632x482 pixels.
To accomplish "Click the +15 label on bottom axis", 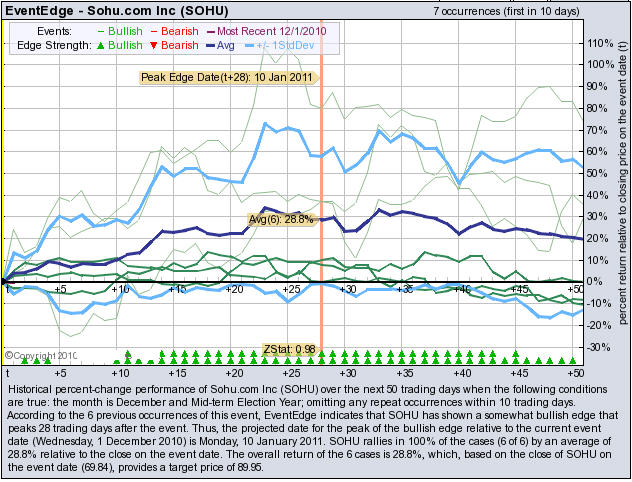I will (176, 373).
